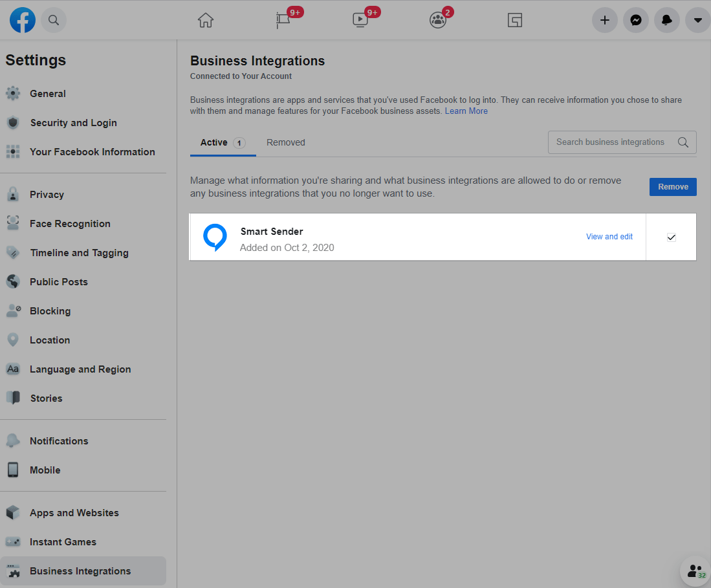
Task: Click the Facebook logo icon
Action: [23, 20]
